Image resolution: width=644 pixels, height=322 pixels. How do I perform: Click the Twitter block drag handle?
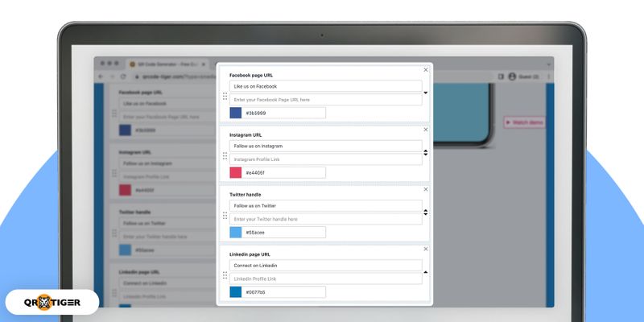click(x=225, y=215)
